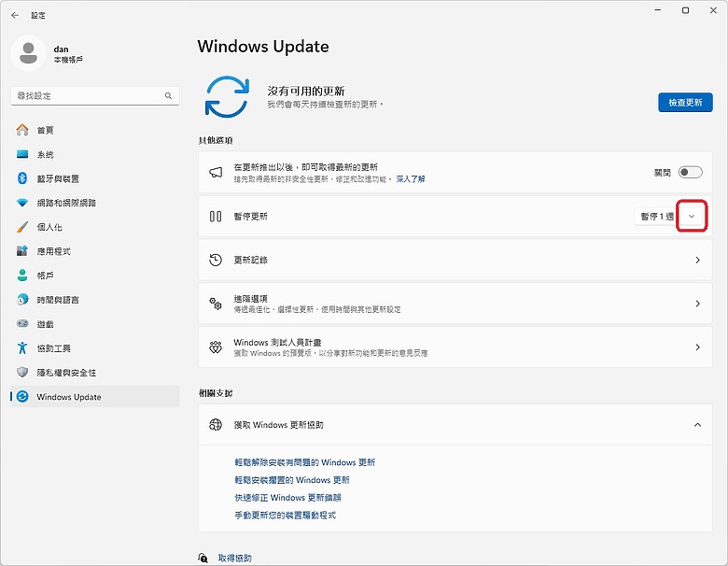This screenshot has height=566, width=728.
Task: Select 隱私權與安全性 sidebar label
Action: point(66,373)
